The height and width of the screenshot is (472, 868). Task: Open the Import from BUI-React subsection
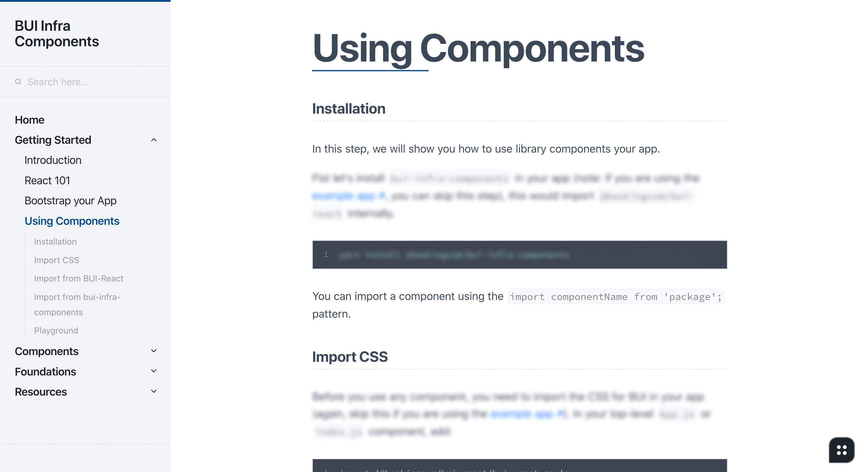(x=79, y=278)
